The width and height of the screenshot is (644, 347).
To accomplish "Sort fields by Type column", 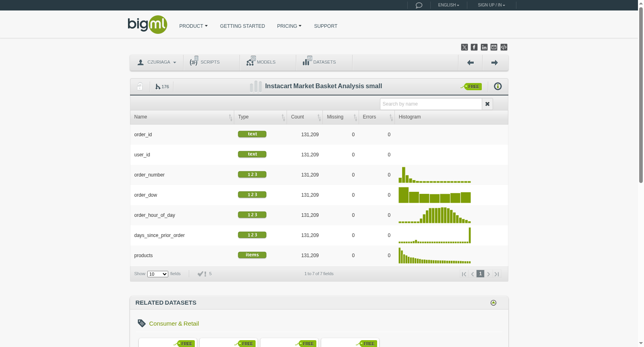I will click(x=260, y=117).
